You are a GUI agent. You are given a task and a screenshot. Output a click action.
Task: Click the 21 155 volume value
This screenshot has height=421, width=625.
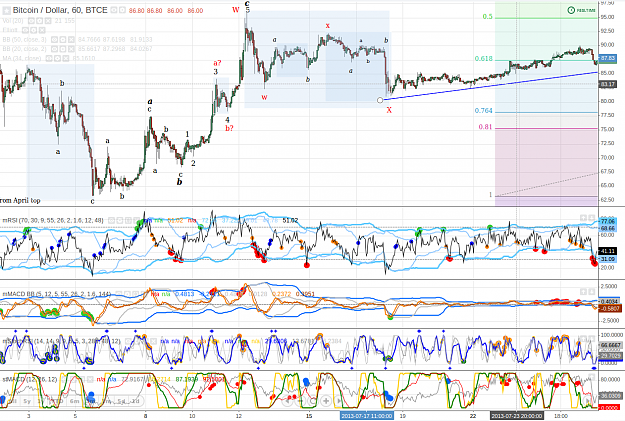65,21
